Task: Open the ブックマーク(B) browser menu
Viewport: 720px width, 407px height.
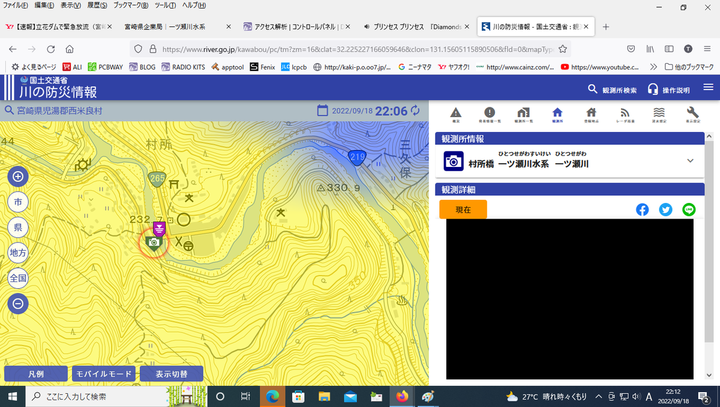Action: (126, 5)
